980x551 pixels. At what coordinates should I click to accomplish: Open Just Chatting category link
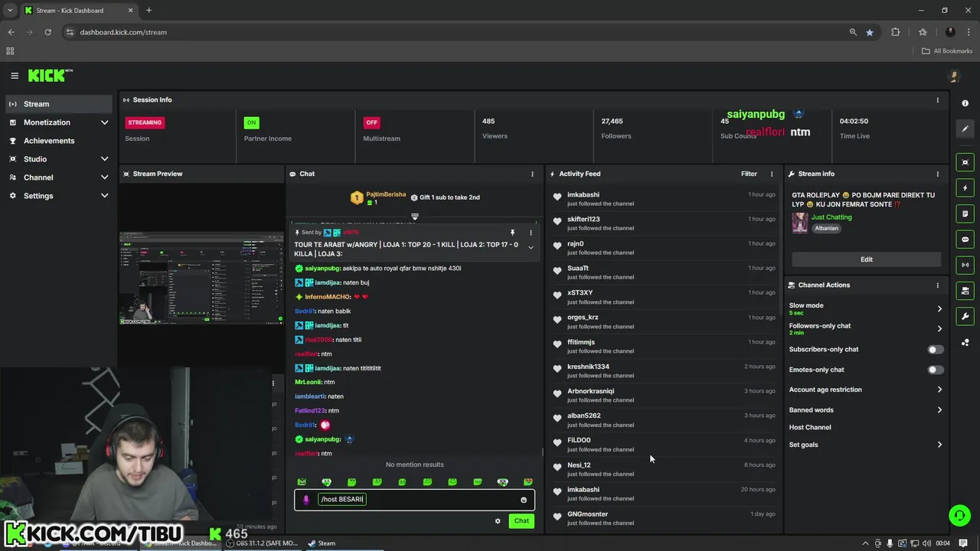point(831,217)
